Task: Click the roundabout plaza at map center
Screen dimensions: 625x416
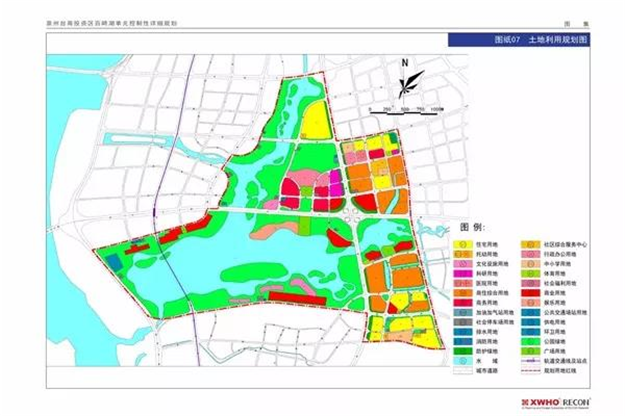Action: (350, 212)
